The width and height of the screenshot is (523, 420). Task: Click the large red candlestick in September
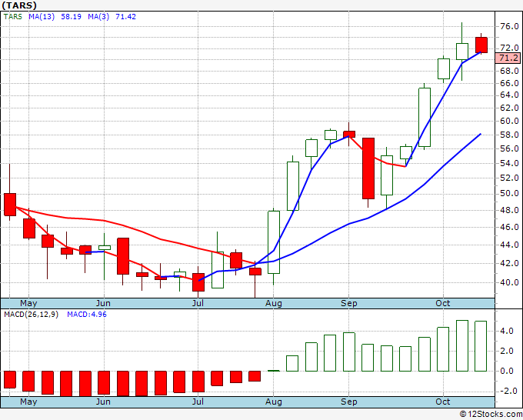[368, 168]
